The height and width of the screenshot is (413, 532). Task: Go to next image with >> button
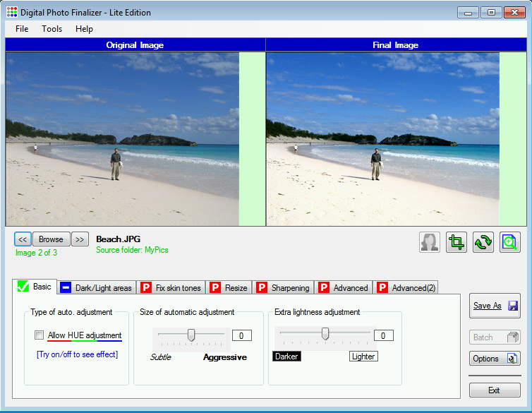coord(80,239)
